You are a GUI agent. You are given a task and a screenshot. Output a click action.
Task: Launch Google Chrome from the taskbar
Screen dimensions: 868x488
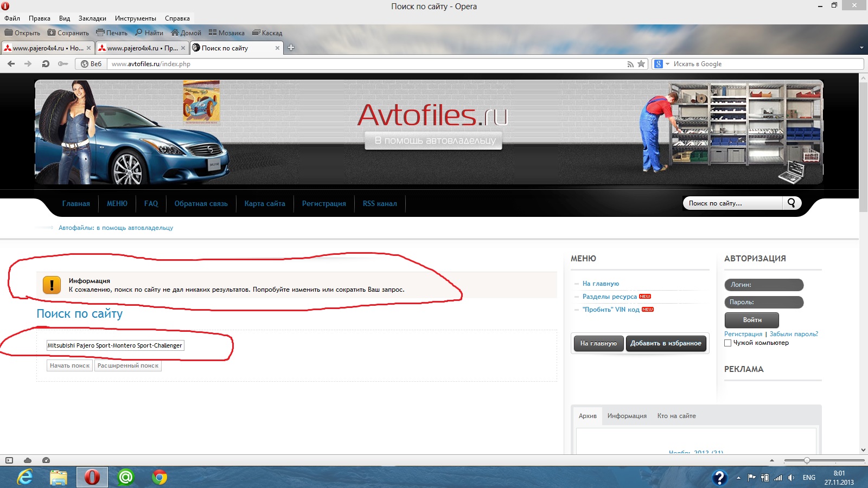[159, 477]
